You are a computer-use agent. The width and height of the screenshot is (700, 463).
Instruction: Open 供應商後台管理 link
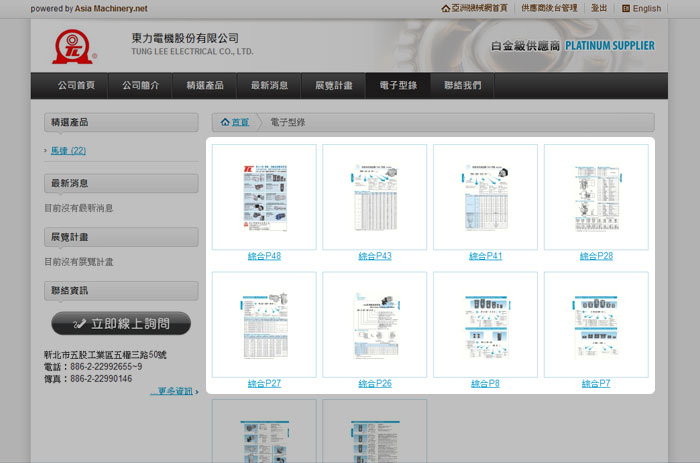(550, 8)
